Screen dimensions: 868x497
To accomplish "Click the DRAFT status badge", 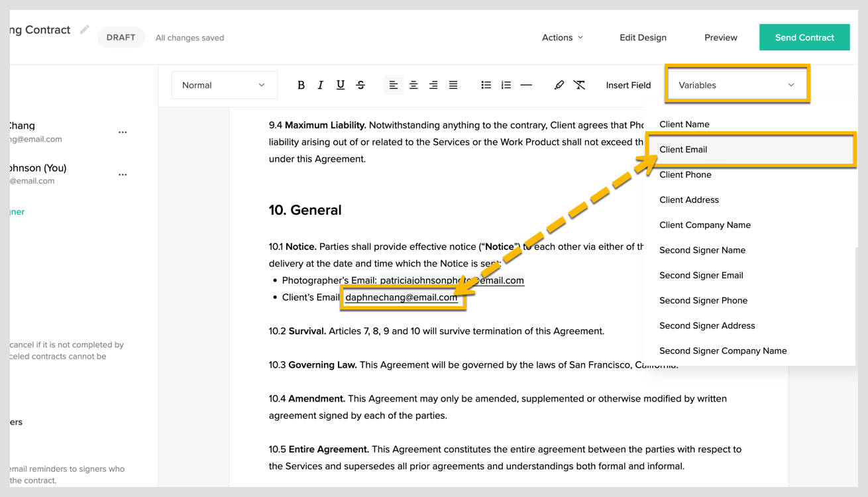I will pyautogui.click(x=121, y=37).
